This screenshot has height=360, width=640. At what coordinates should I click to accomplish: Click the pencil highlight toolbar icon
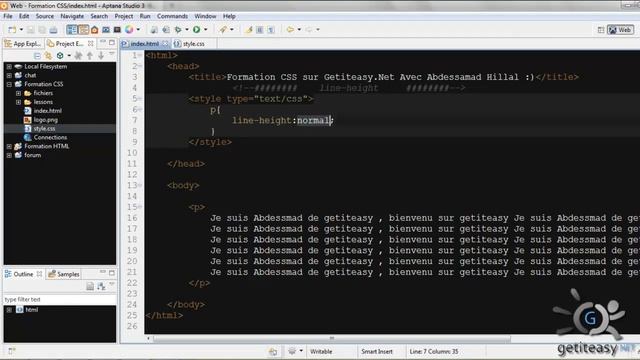(x=249, y=30)
